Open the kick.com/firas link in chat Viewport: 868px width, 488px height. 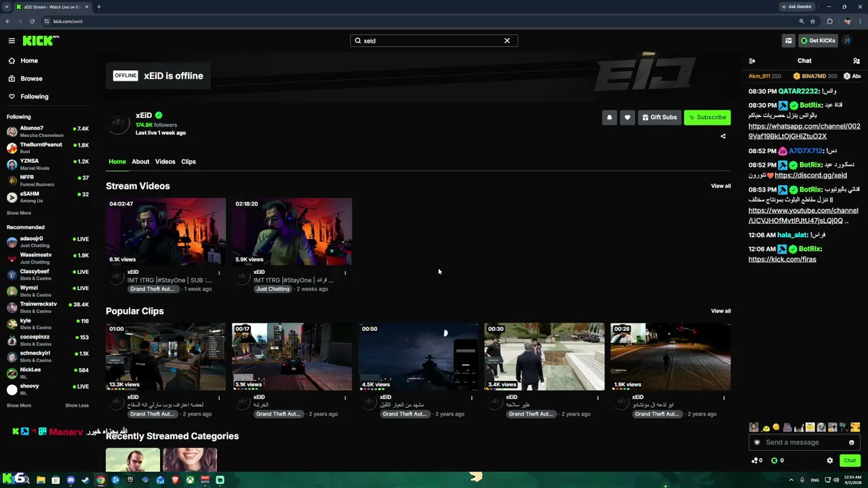tap(782, 260)
